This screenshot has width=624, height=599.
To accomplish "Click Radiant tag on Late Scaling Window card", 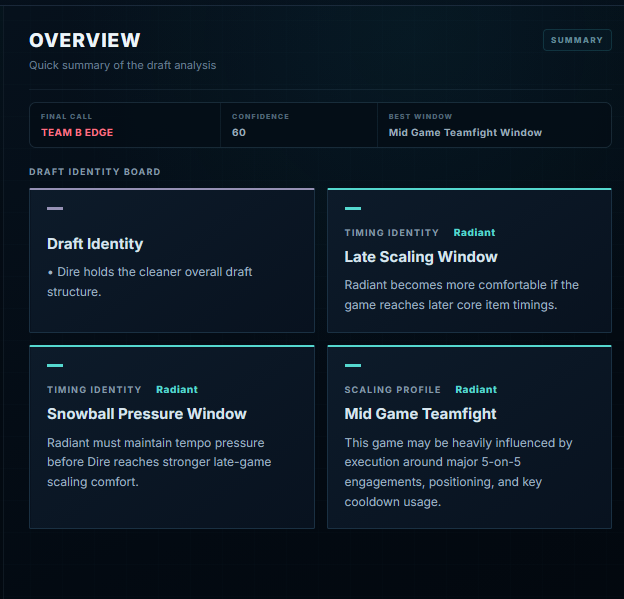I will click(474, 232).
